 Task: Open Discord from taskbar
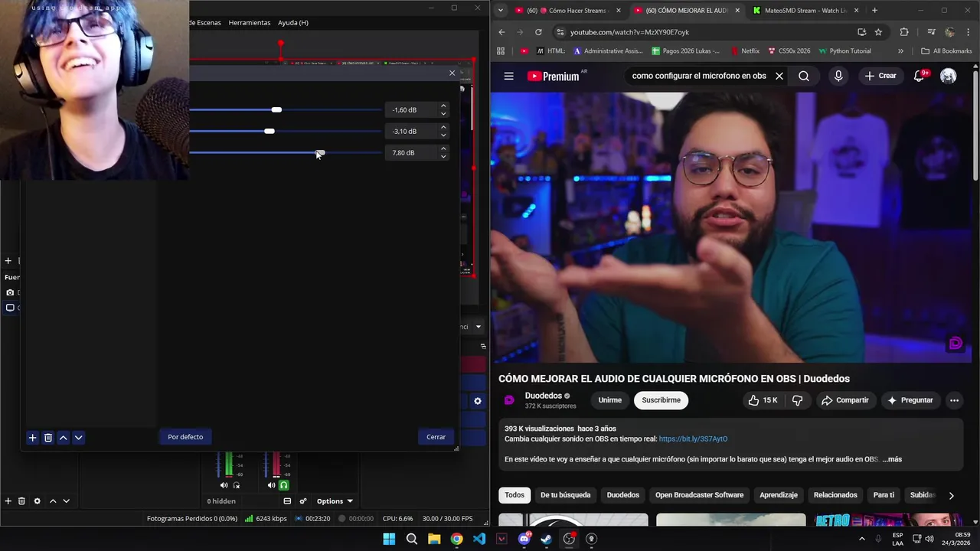[524, 539]
